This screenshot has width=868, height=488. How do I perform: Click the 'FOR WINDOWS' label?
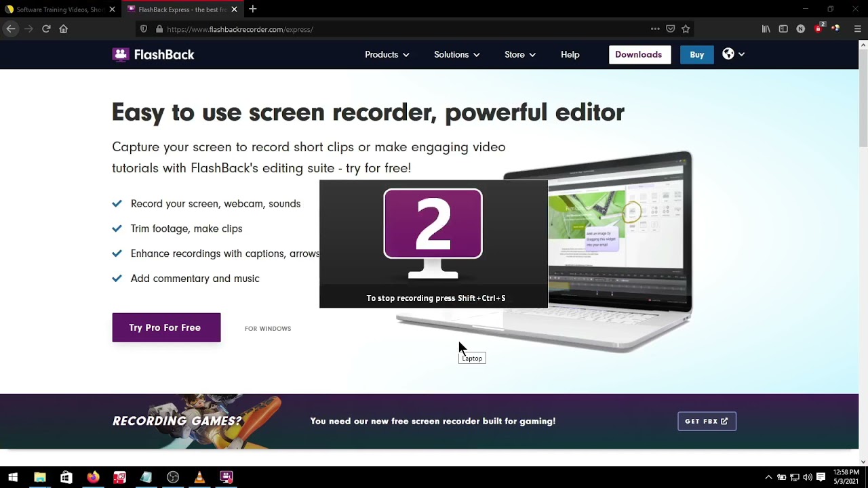[268, 329]
